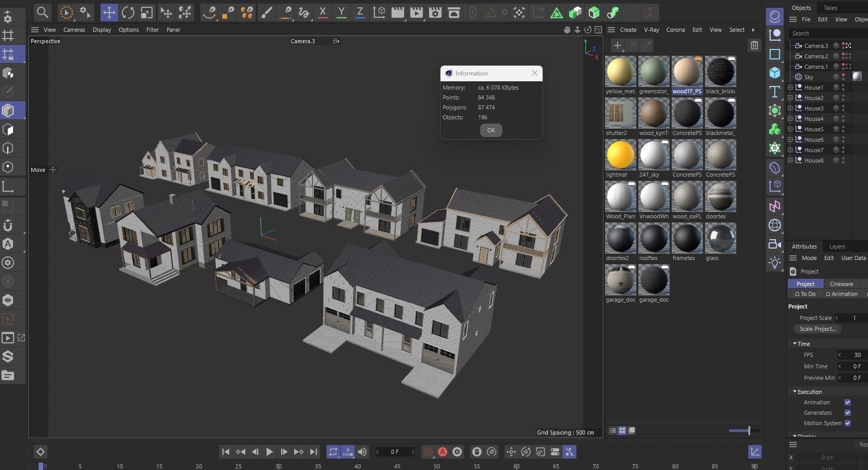Go to start of timeline
868x470 pixels.
[225, 452]
